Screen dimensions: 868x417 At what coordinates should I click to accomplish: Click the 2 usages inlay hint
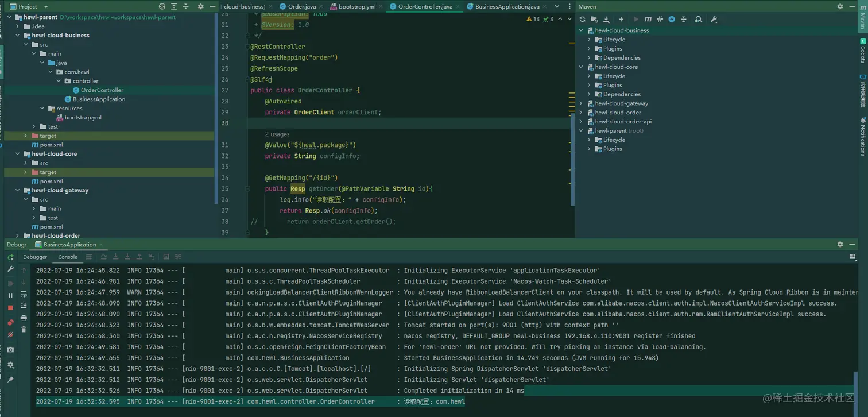[x=277, y=134]
